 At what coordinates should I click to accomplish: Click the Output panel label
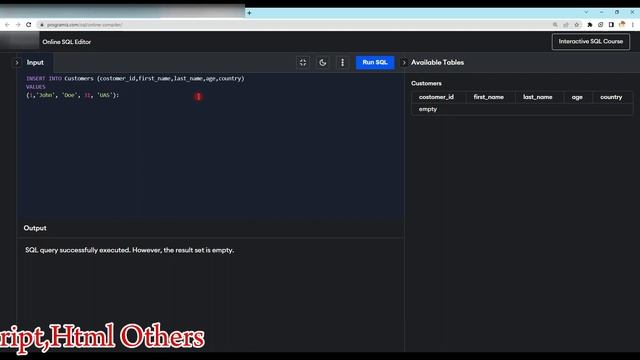[x=35, y=228]
